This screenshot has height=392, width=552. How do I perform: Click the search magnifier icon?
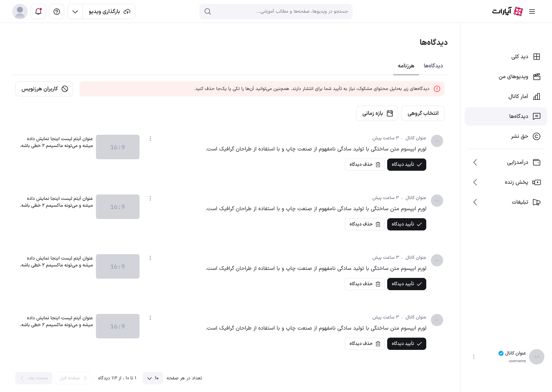tap(208, 12)
